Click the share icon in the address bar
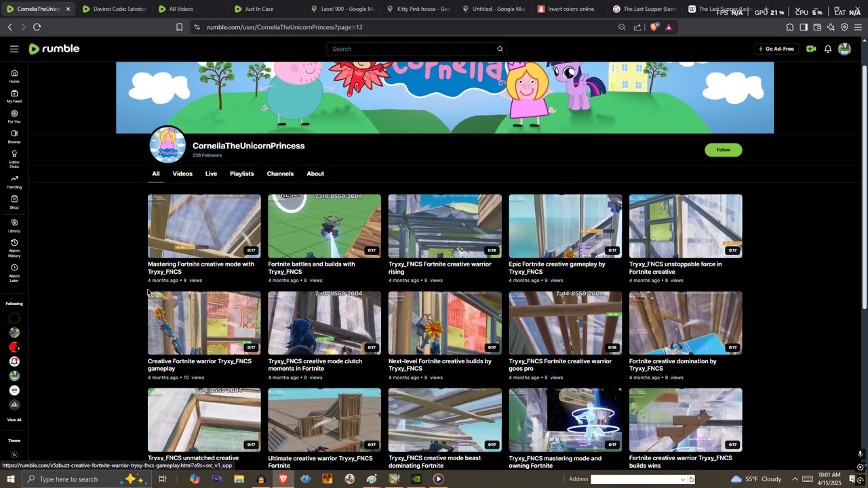 pos(637,27)
